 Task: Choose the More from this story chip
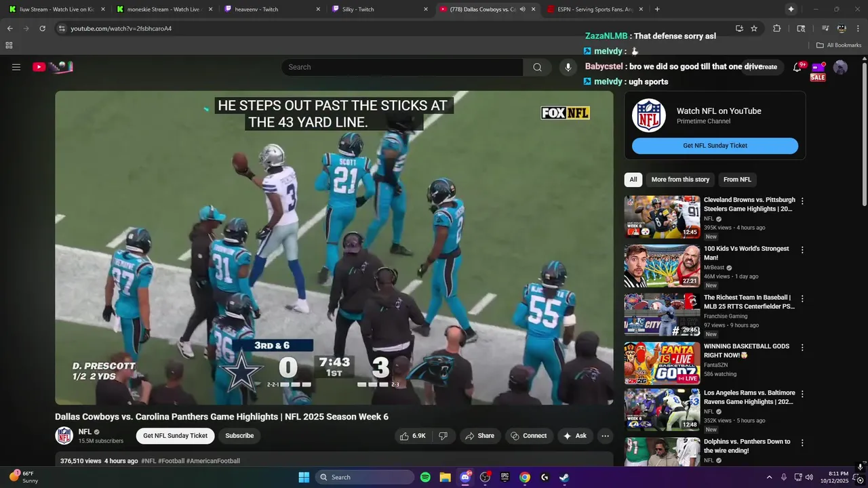point(680,180)
